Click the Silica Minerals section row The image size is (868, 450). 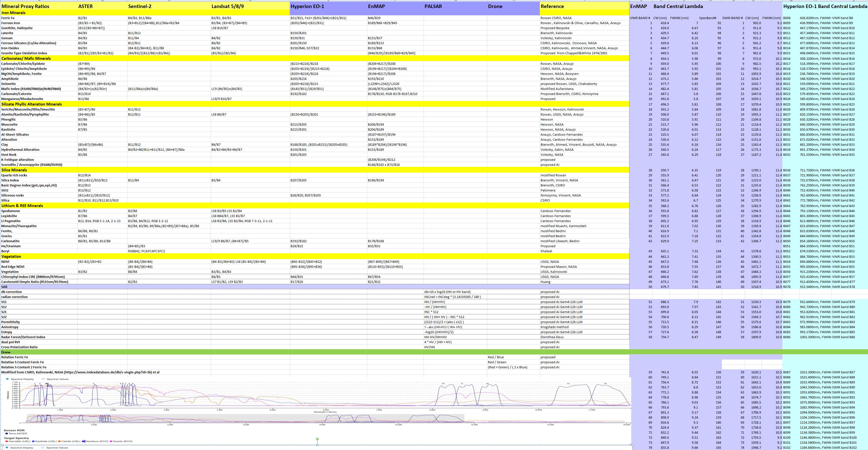(x=315, y=170)
